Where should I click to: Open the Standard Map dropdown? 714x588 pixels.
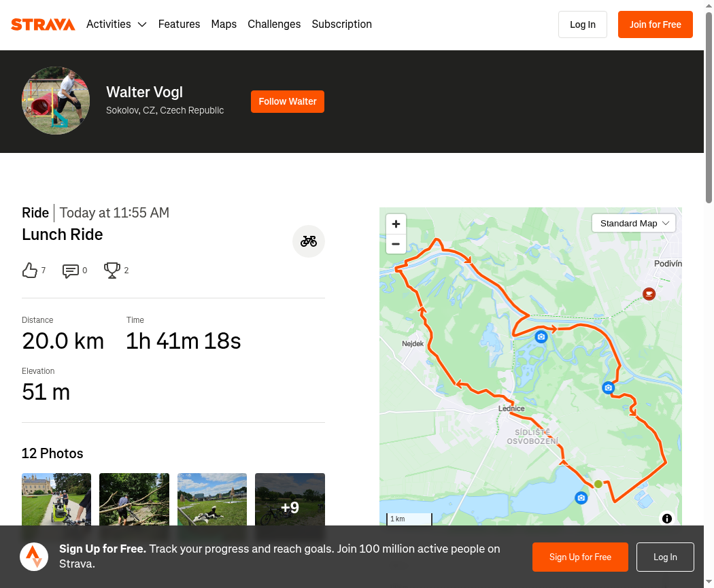click(x=633, y=224)
